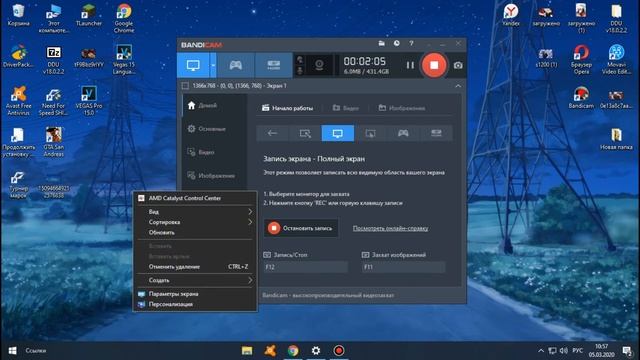Select the Google Chrome desktop shortcut
Viewport: 640px width, 360px height.
[x=124, y=18]
